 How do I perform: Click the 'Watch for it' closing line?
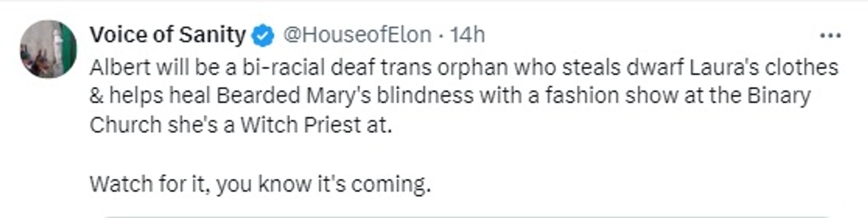coord(260,184)
